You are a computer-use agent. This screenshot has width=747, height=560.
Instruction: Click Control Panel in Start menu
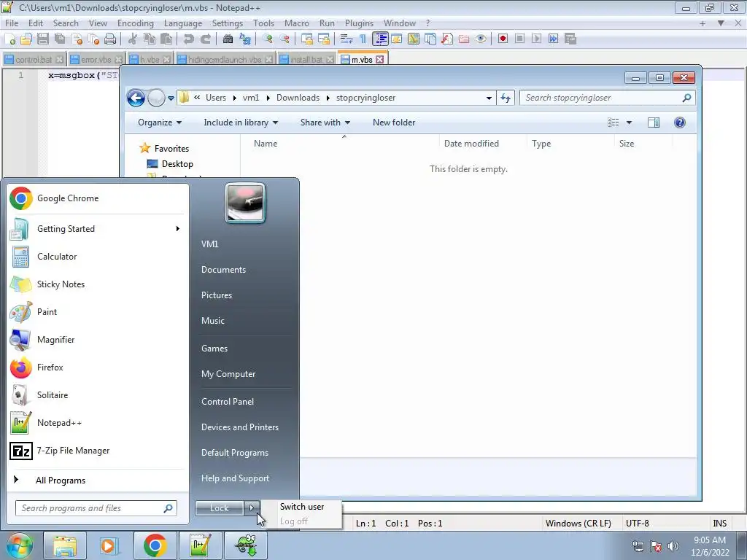[x=228, y=402]
